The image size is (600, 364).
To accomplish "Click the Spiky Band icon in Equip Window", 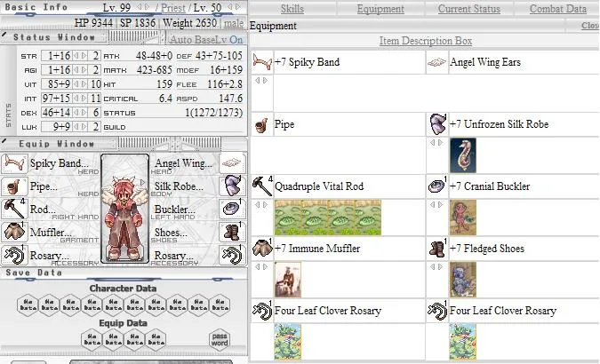I will pos(12,163).
